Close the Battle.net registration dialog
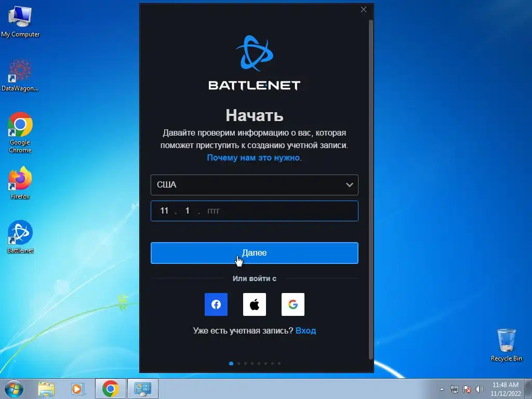 364,9
